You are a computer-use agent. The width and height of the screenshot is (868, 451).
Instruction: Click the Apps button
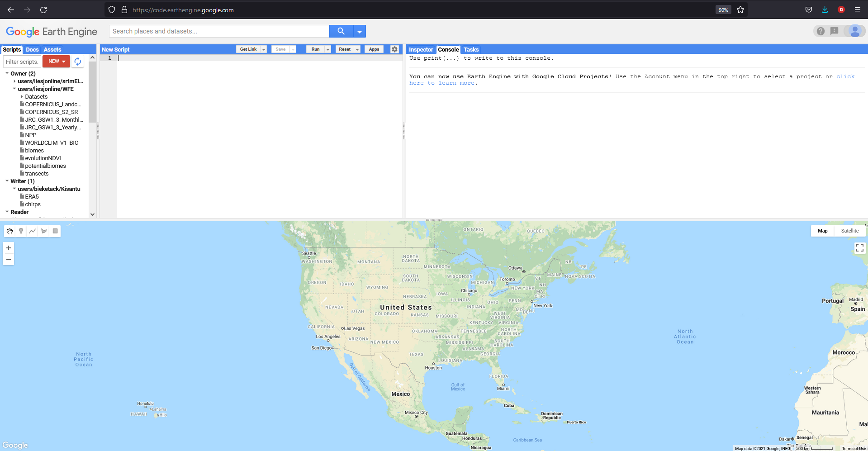click(x=374, y=49)
